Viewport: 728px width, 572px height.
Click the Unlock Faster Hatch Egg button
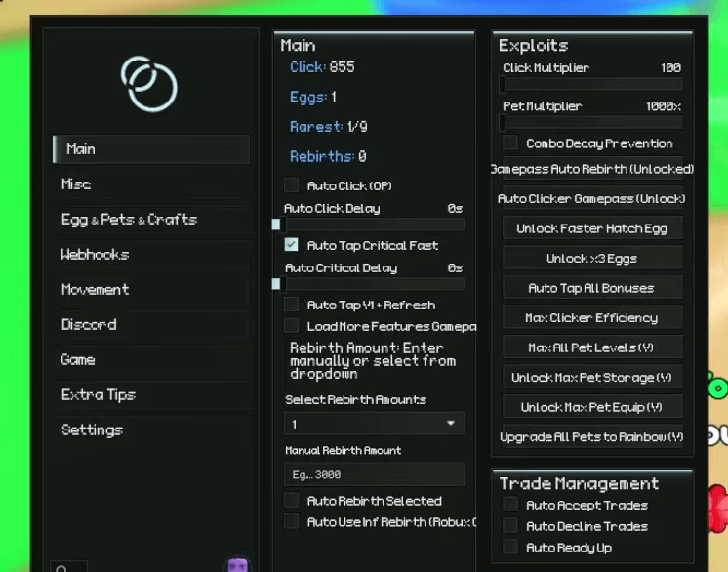tap(592, 228)
